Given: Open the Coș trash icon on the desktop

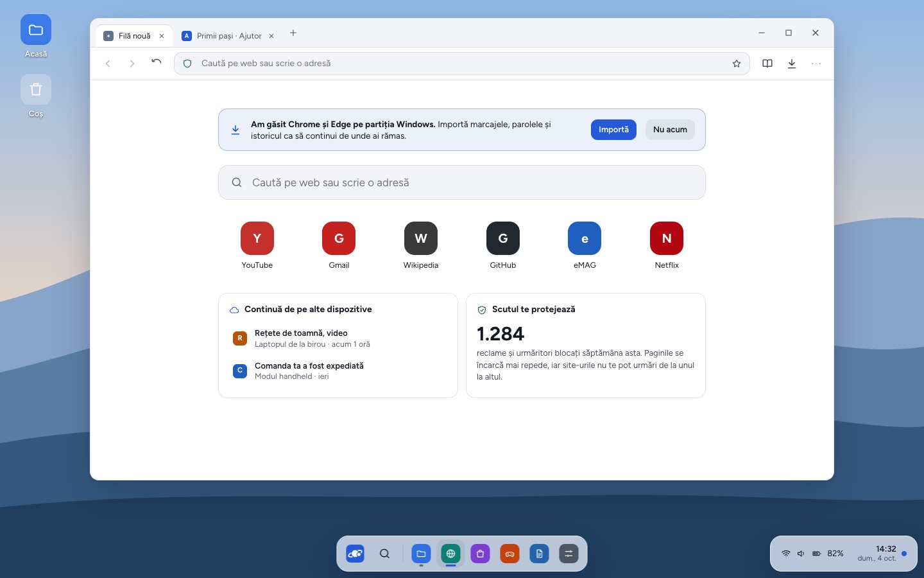Looking at the screenshot, I should (36, 96).
